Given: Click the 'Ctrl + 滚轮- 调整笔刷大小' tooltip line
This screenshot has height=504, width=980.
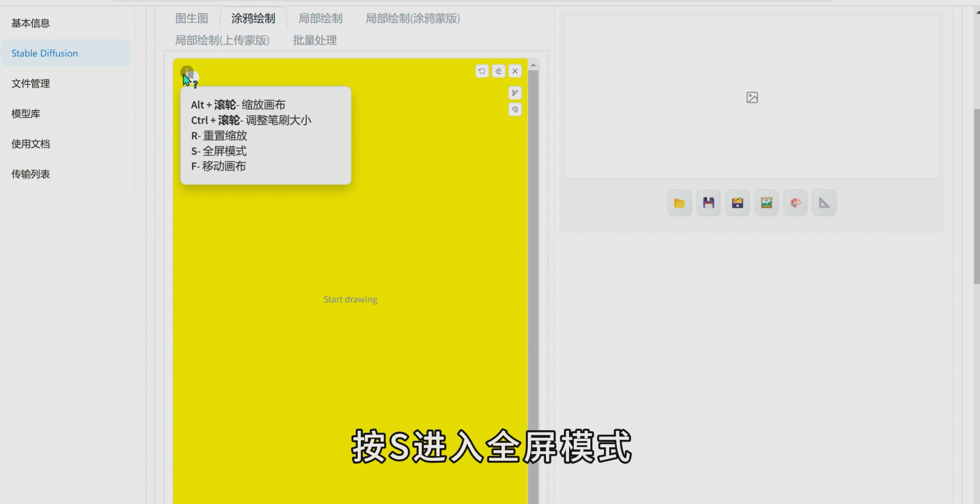Looking at the screenshot, I should tap(251, 120).
